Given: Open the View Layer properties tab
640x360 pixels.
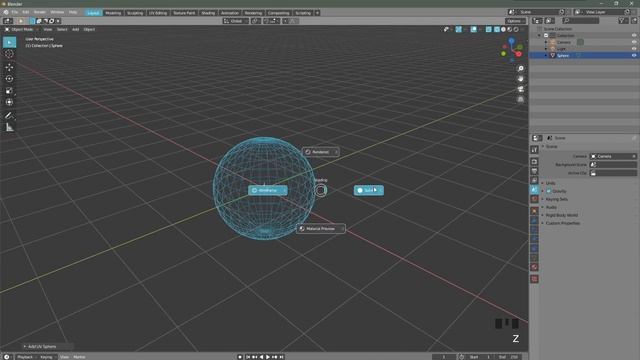Looking at the screenshot, I should tap(534, 180).
